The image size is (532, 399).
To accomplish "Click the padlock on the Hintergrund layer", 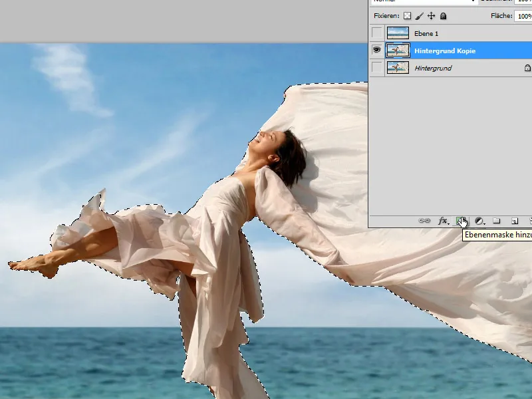I will coord(527,68).
